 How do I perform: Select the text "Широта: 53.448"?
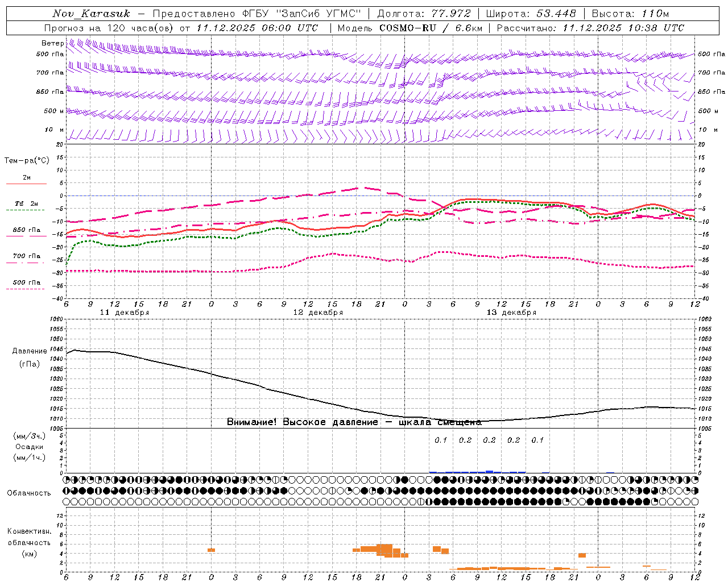click(x=530, y=14)
